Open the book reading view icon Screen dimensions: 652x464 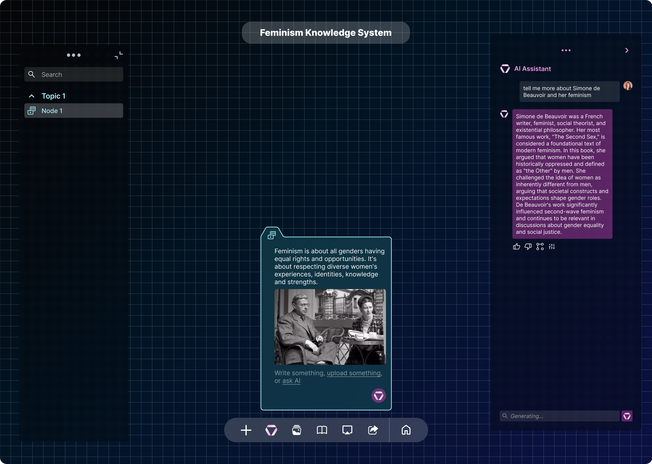[322, 430]
